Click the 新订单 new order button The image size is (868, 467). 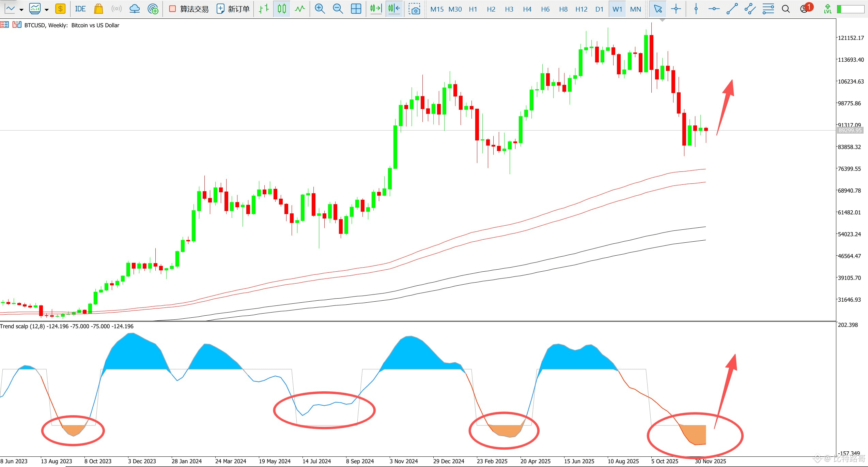[x=233, y=9]
